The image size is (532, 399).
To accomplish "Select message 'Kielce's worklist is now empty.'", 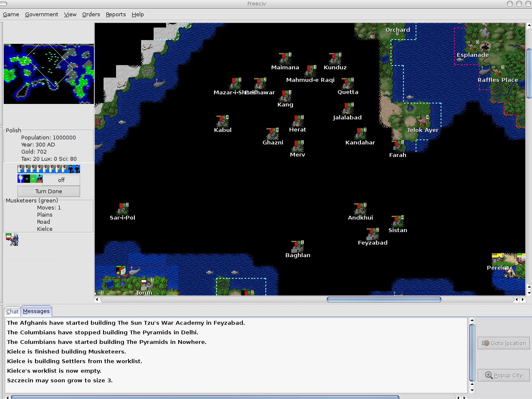I will (x=54, y=371).
